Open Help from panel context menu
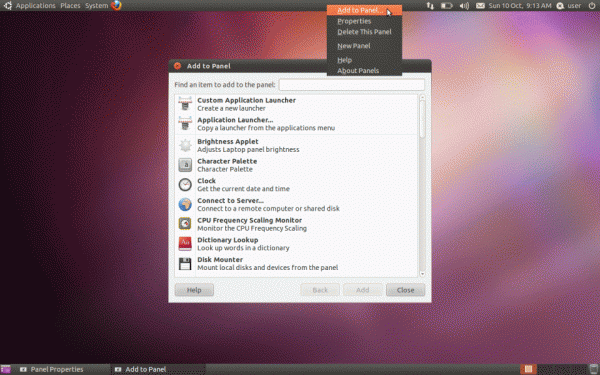 364,60
